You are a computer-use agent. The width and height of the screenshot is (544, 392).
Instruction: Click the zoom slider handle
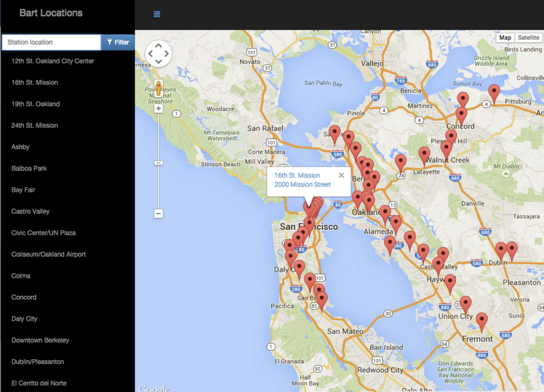158,163
